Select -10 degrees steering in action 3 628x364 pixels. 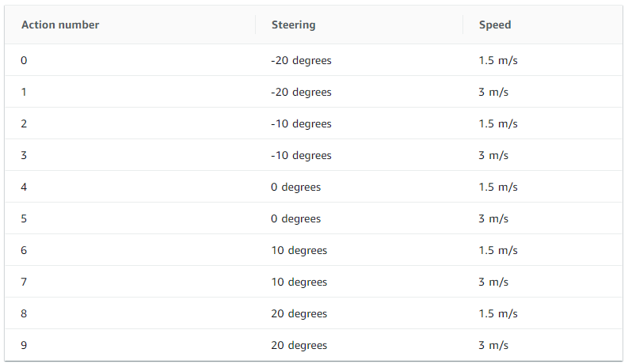[x=301, y=155]
